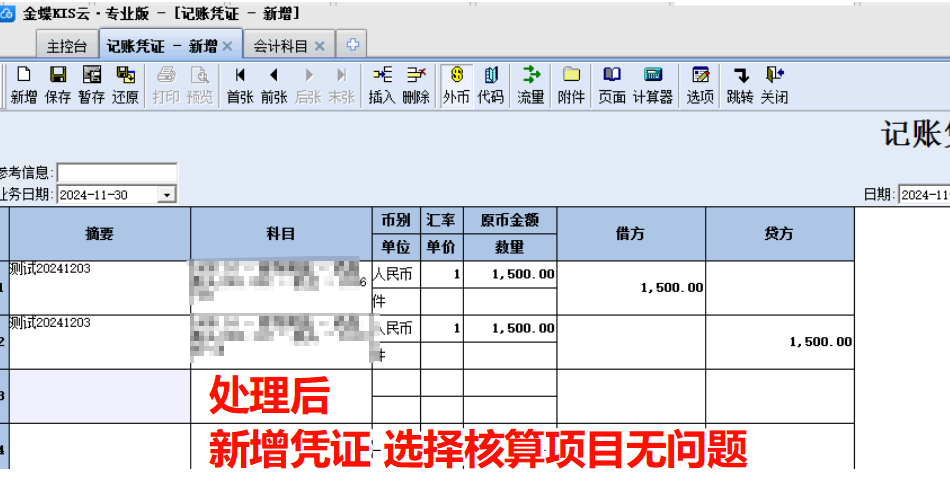Click row 2 empty 借方 cell
This screenshot has width=950, height=482.
tap(631, 342)
